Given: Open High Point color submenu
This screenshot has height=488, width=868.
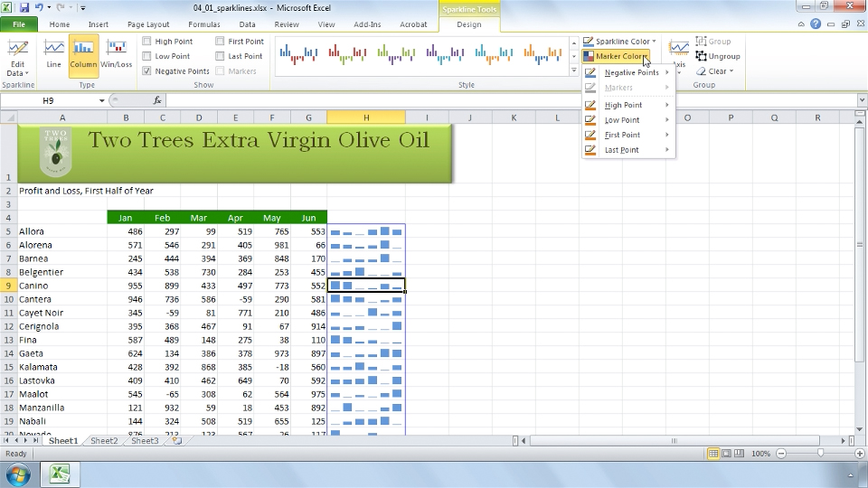Looking at the screenshot, I should 628,105.
